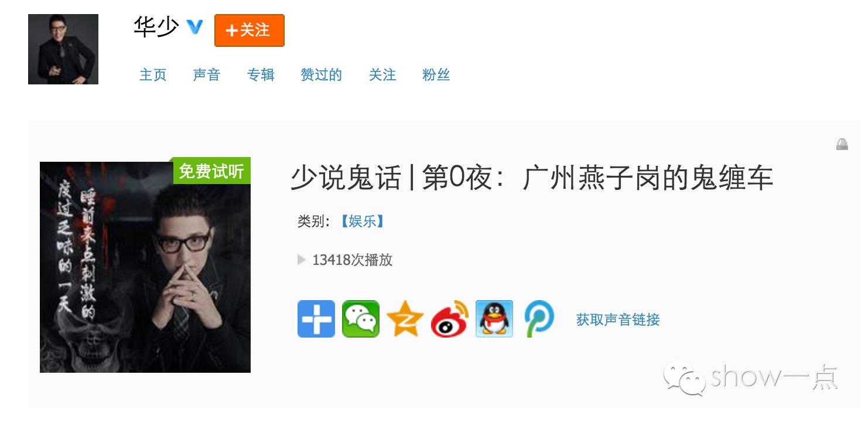Click the blue plus share icon
Viewport: 868px width, 422px height.
[x=316, y=319]
